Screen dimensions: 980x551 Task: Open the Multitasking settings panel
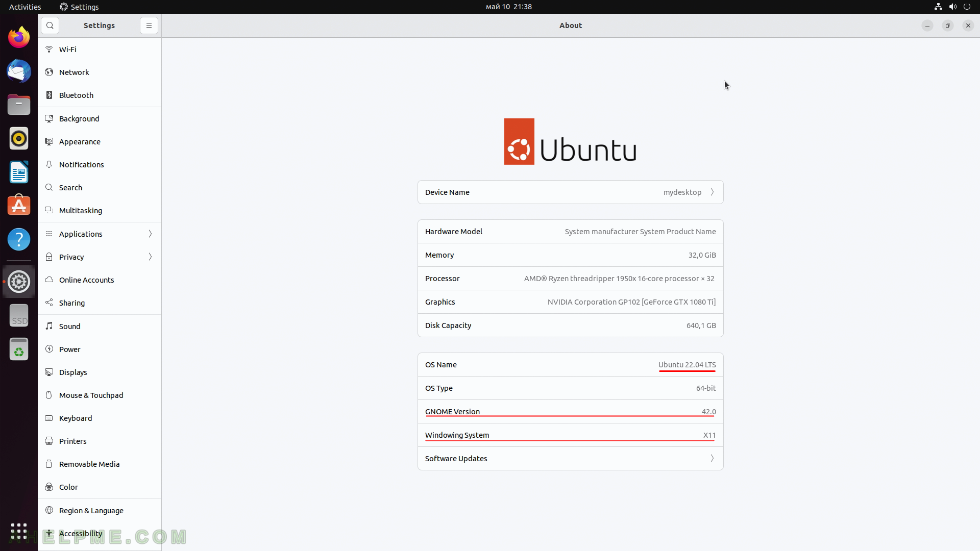click(x=100, y=211)
